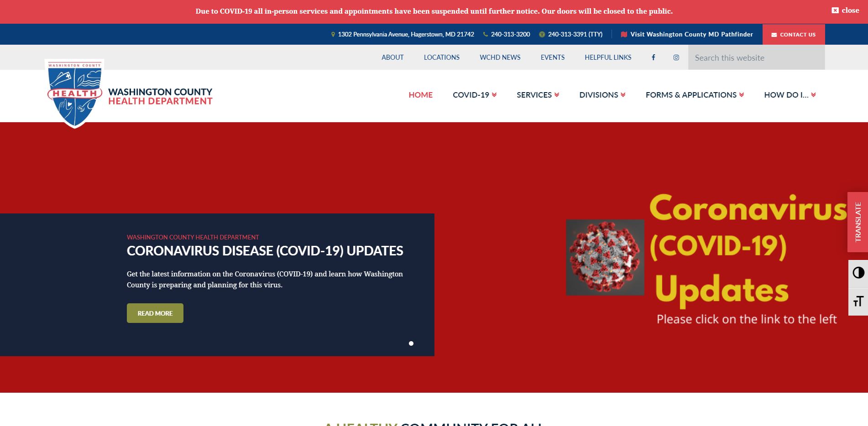Open the Locations page

coord(441,57)
